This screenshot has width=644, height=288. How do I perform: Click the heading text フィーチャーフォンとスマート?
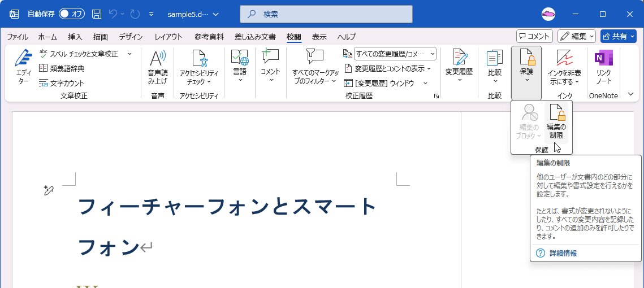(x=227, y=207)
